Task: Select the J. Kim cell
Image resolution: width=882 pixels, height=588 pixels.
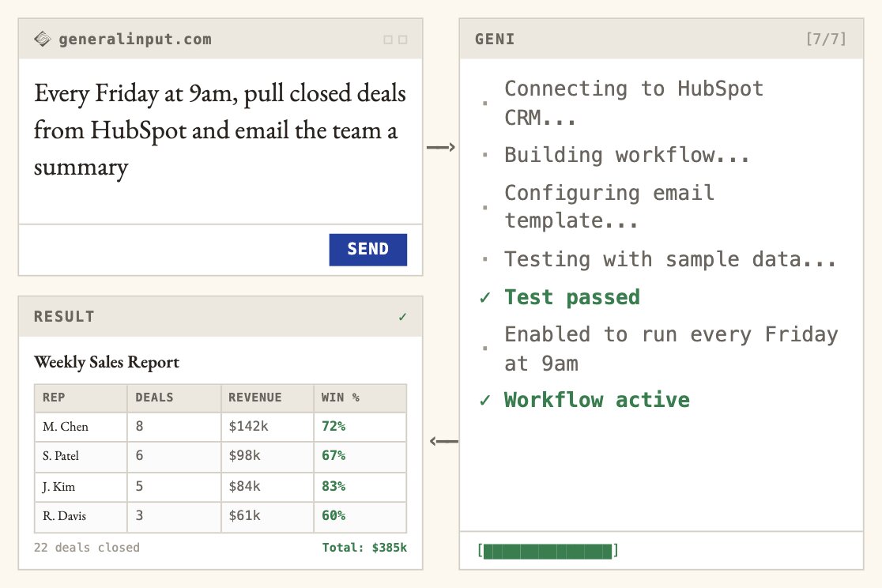Action: (81, 487)
